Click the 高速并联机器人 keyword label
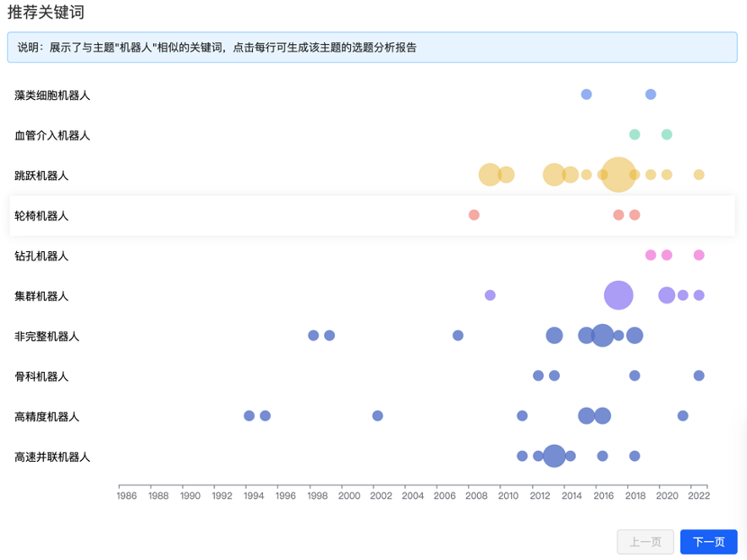 (x=52, y=457)
